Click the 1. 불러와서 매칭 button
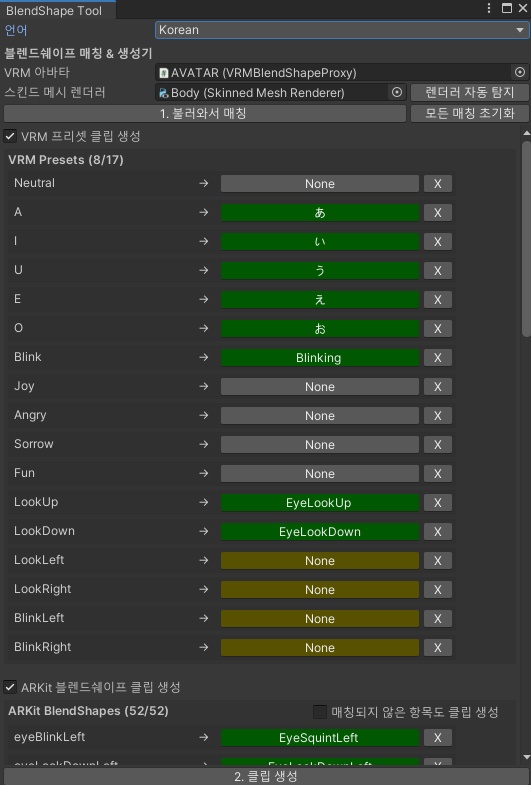 tap(204, 114)
